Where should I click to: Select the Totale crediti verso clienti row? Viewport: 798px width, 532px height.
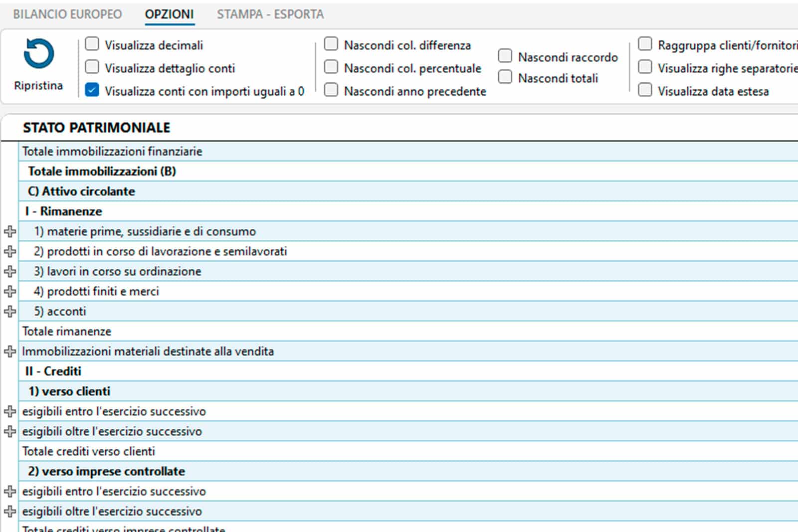click(x=89, y=451)
